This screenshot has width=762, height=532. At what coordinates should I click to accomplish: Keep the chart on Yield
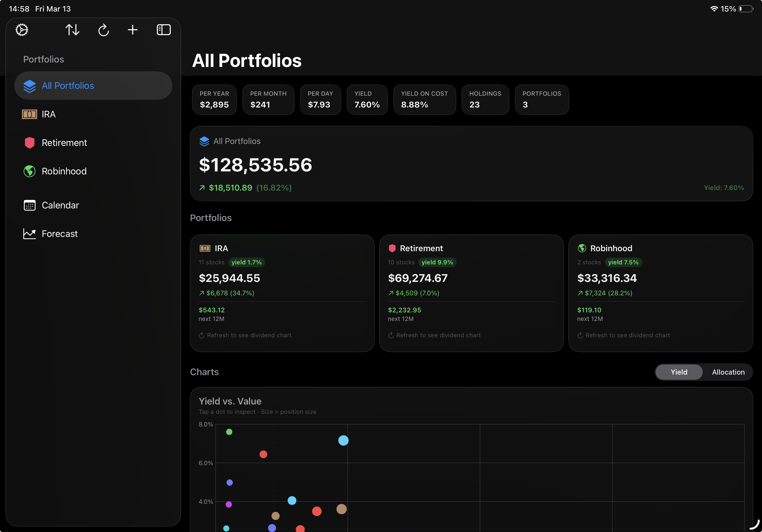pyautogui.click(x=678, y=372)
